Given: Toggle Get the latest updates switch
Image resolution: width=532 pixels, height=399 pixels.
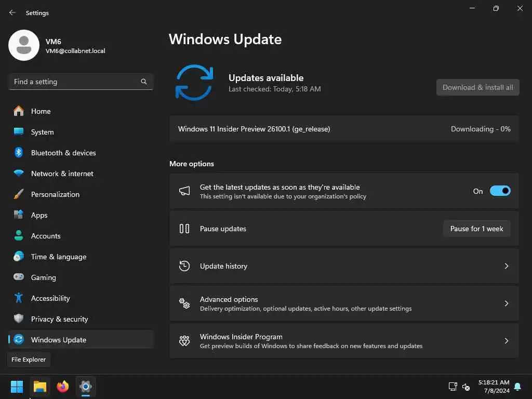Looking at the screenshot, I should [x=500, y=191].
